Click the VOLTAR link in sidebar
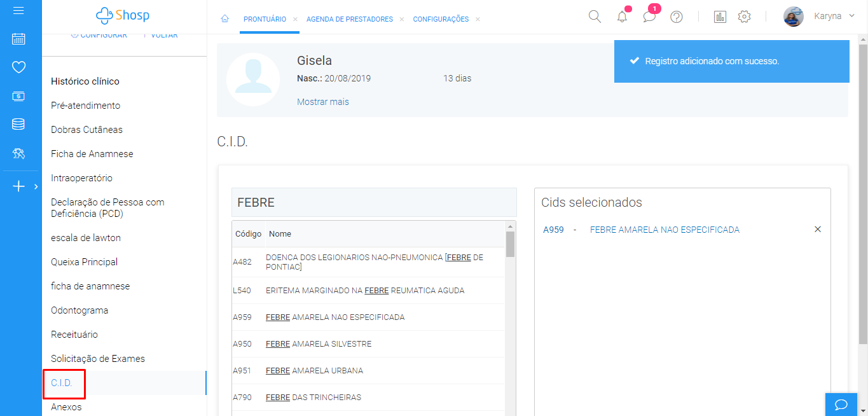This screenshot has height=416, width=868. pyautogui.click(x=164, y=36)
